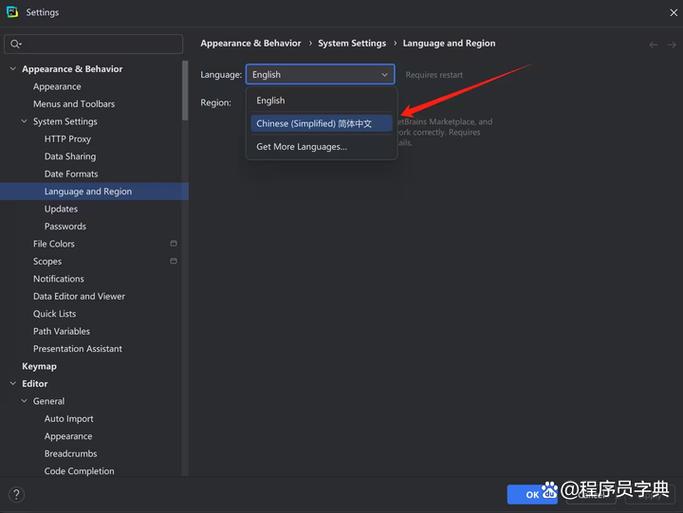Select Chinese (Simplified) language option
The height and width of the screenshot is (513, 683).
[321, 124]
